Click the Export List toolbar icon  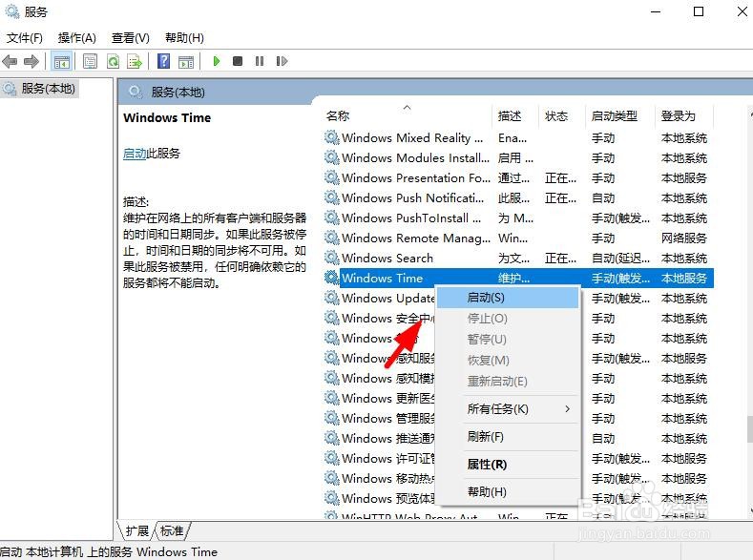tap(135, 61)
